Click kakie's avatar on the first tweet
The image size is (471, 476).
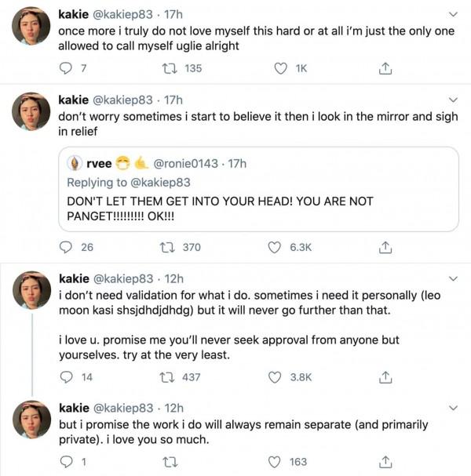click(x=31, y=28)
